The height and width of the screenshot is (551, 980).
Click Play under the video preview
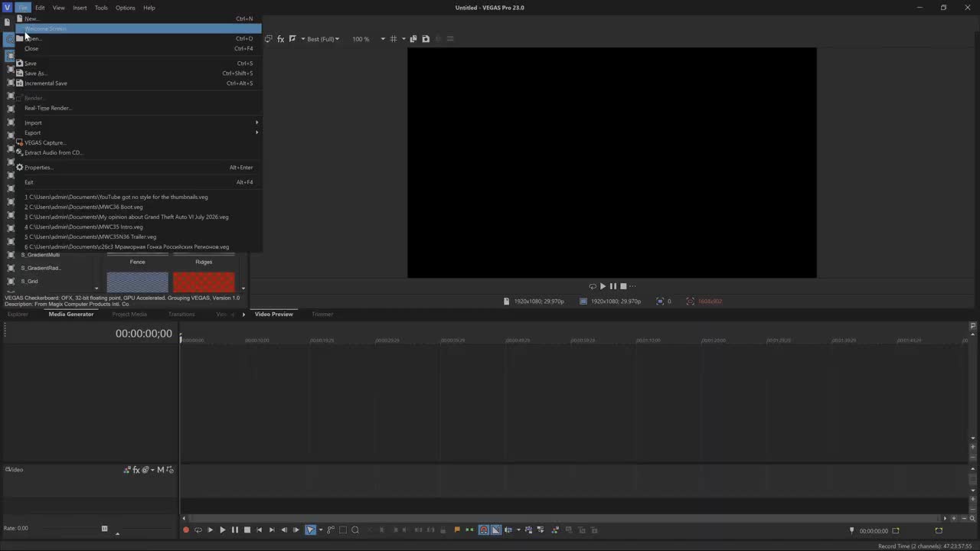pyautogui.click(x=603, y=286)
